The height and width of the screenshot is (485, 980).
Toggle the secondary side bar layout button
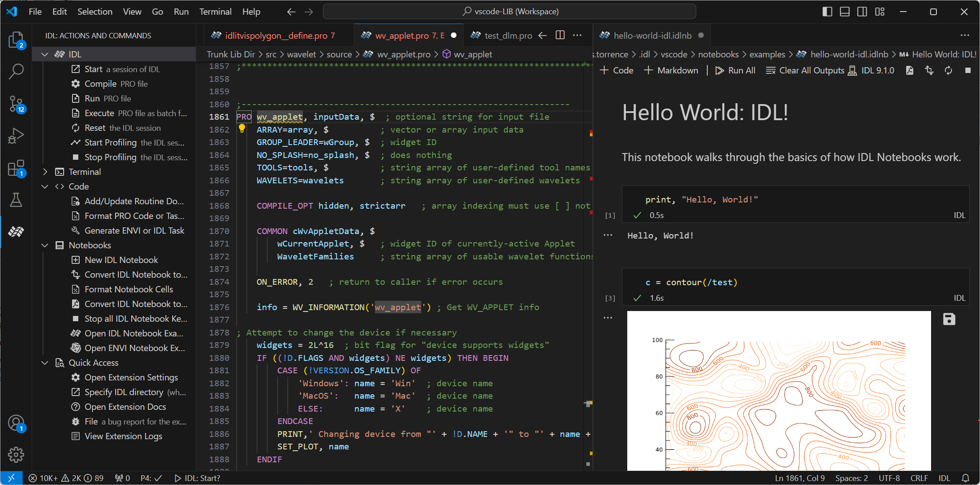point(862,12)
